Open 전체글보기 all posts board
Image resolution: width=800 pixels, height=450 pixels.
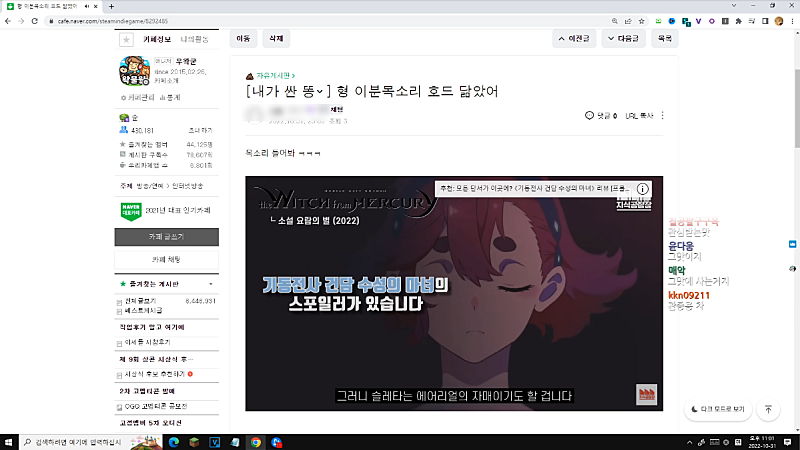click(x=140, y=301)
